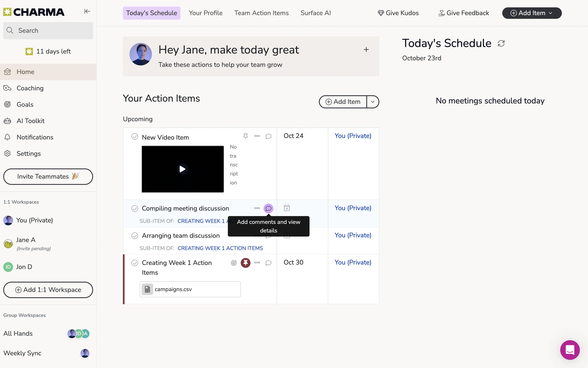588x368 pixels.
Task: Pin the New Video Item
Action: (x=245, y=136)
